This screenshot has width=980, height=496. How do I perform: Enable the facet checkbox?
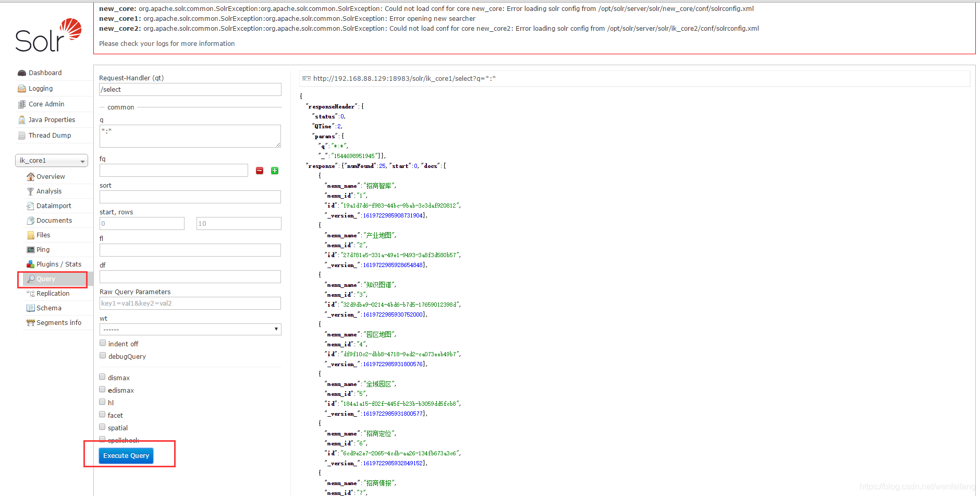pos(102,414)
